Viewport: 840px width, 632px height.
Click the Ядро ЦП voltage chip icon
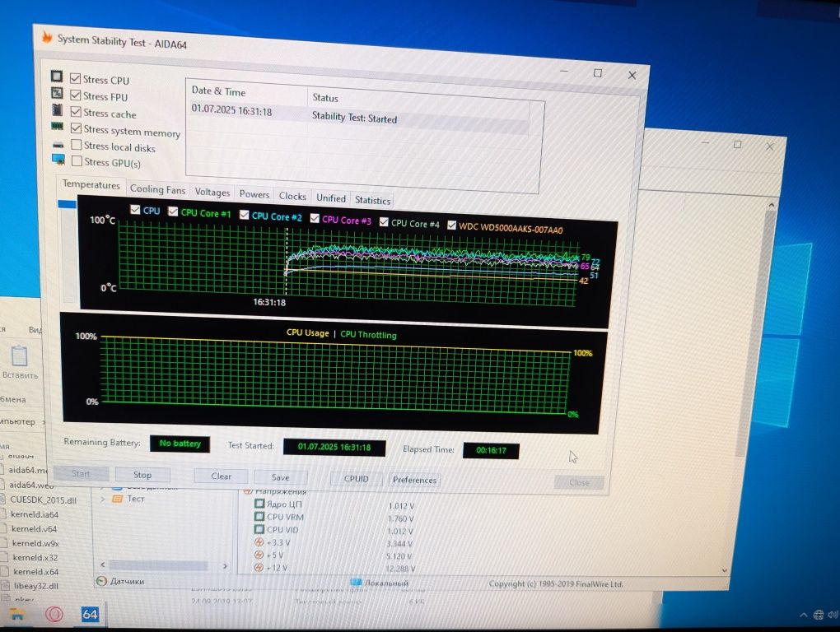(259, 504)
